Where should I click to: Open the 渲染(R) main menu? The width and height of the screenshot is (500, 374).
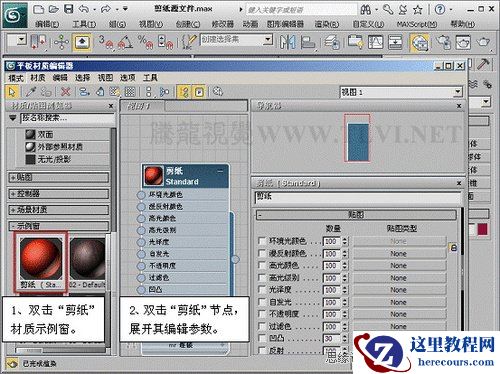[x=327, y=24]
